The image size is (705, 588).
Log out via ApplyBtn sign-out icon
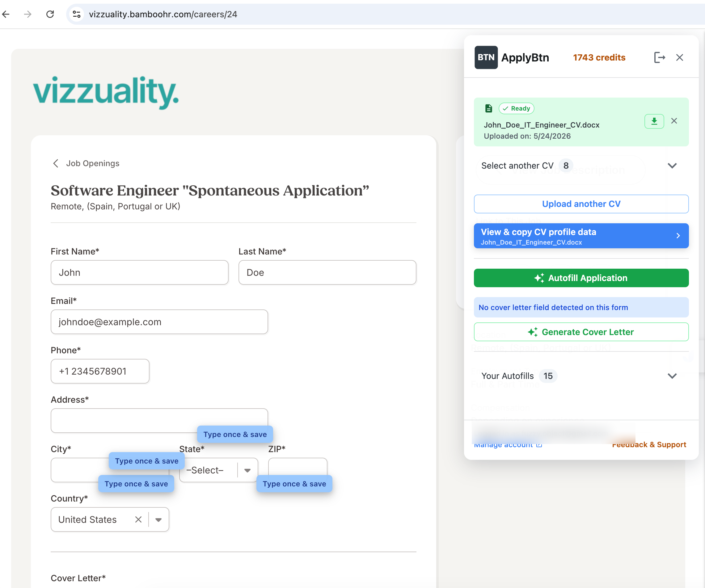click(x=659, y=57)
